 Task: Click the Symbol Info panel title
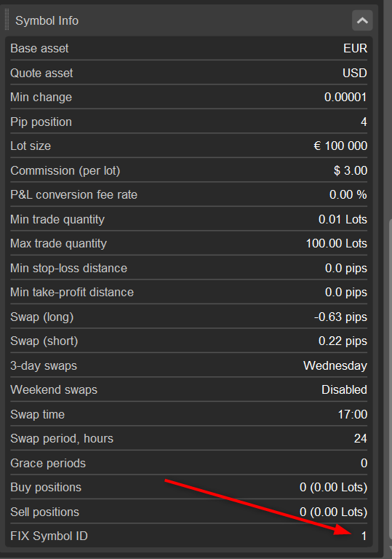coord(47,20)
